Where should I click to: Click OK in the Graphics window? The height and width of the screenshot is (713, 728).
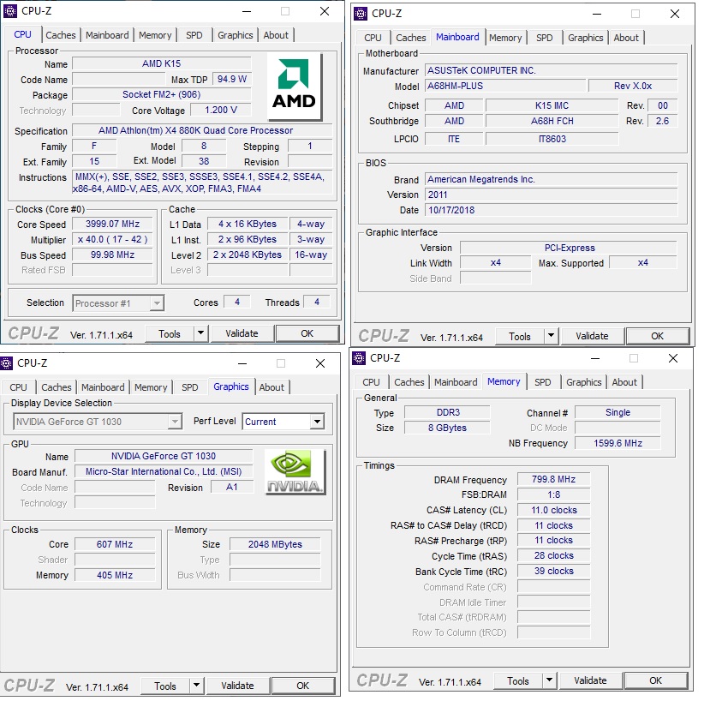(x=302, y=686)
